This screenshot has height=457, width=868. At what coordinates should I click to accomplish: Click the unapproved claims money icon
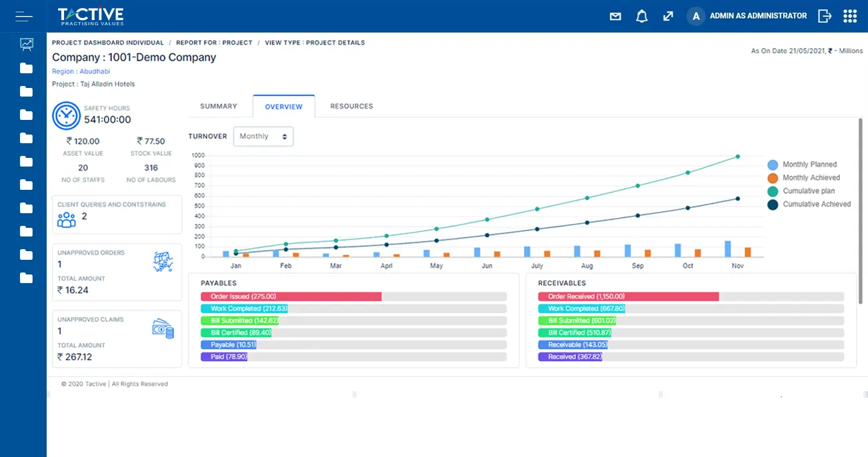click(x=163, y=328)
